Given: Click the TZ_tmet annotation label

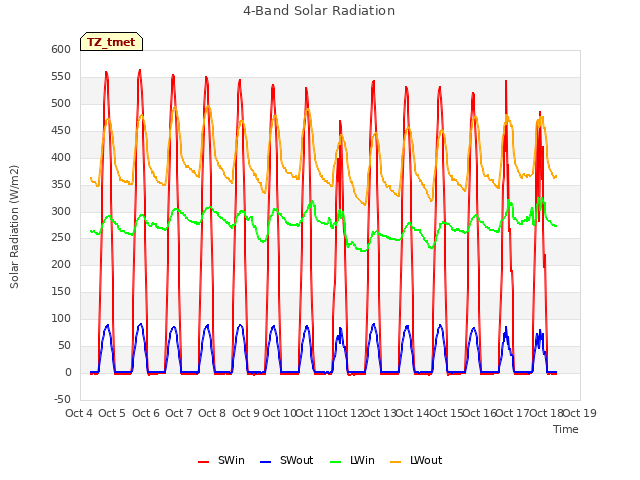Looking at the screenshot, I should [x=111, y=42].
